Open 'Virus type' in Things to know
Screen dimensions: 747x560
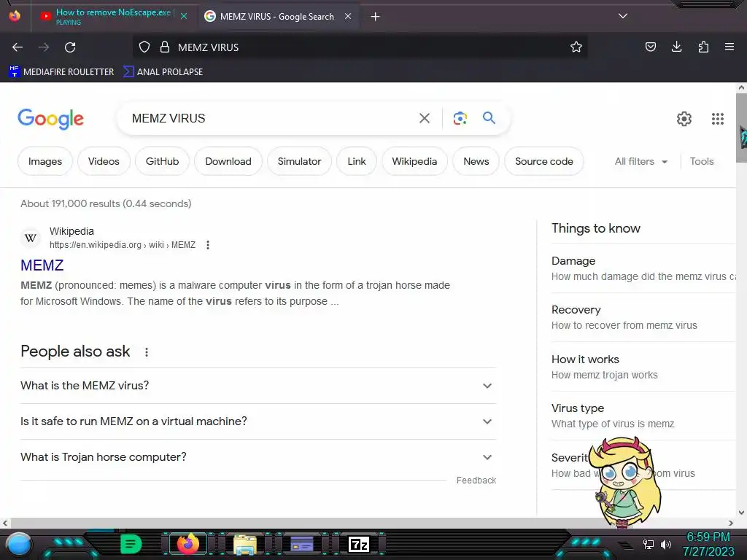click(643, 416)
